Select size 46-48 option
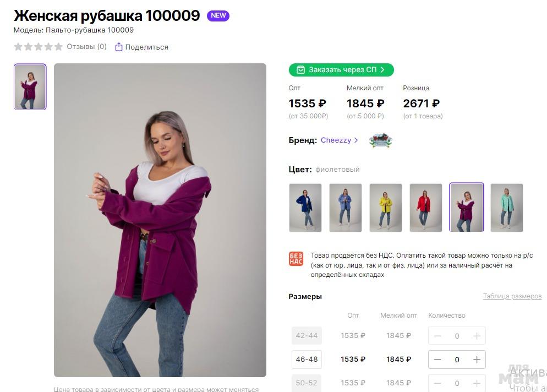 pyautogui.click(x=307, y=360)
